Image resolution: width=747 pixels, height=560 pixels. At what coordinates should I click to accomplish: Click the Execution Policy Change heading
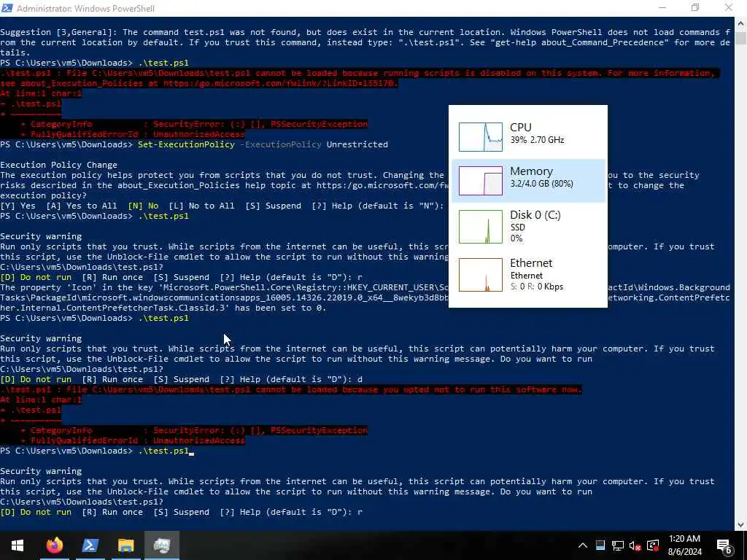(58, 165)
